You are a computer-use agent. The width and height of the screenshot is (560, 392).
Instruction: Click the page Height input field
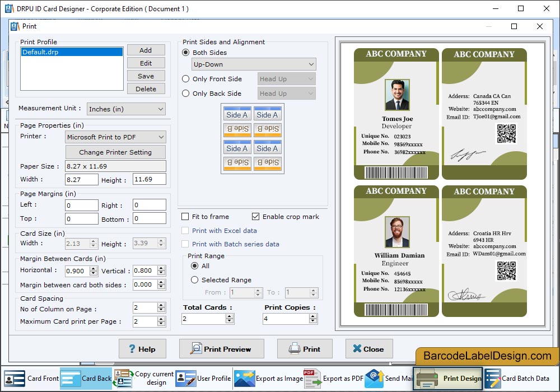(150, 179)
